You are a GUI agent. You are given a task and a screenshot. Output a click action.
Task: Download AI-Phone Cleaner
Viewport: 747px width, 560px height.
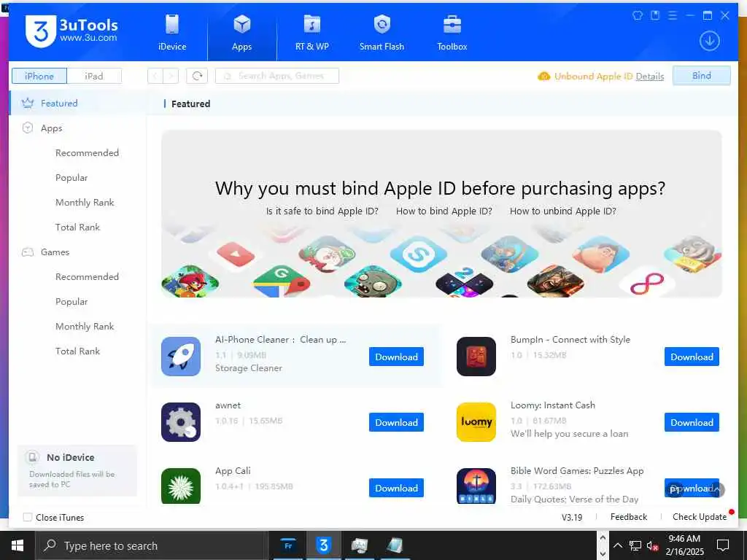click(396, 357)
